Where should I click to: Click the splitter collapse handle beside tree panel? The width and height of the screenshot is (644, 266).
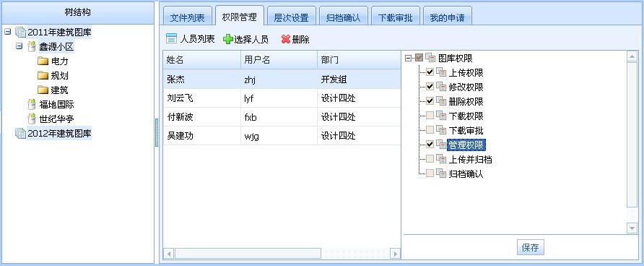click(x=157, y=132)
